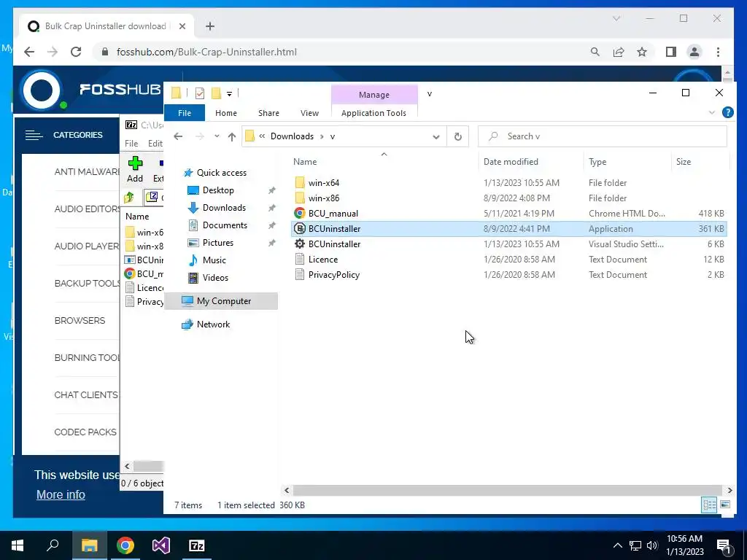Click the New Folder icon in Explorer title bar
Image resolution: width=747 pixels, height=560 pixels.
216,93
